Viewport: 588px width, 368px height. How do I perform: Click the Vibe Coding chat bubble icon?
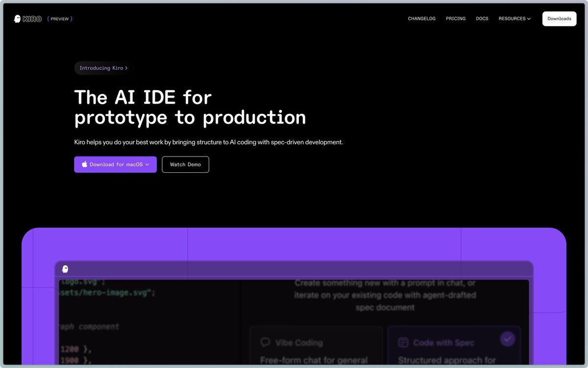pyautogui.click(x=265, y=342)
